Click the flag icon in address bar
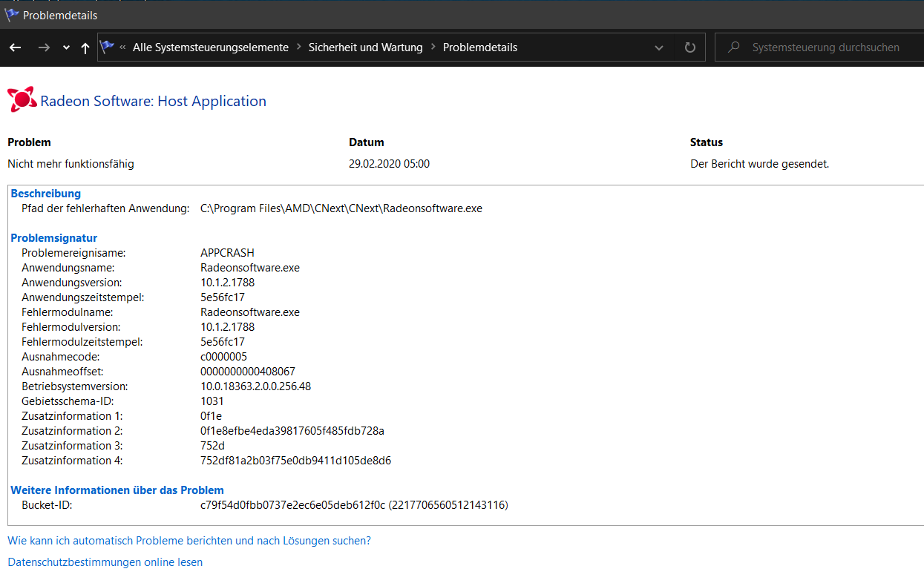The width and height of the screenshot is (924, 586). point(108,47)
